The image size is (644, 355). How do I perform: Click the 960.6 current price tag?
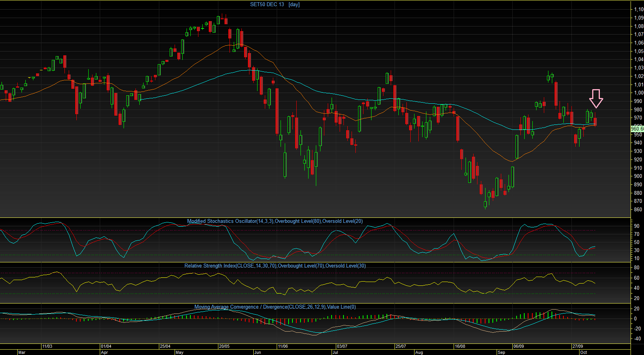[637, 129]
